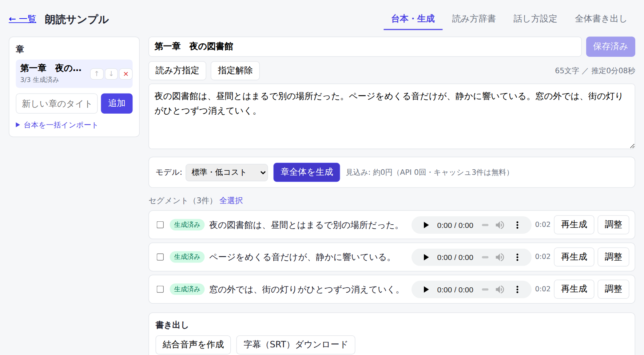Click 結合音声を作成 button
The height and width of the screenshot is (355, 644).
point(193,345)
